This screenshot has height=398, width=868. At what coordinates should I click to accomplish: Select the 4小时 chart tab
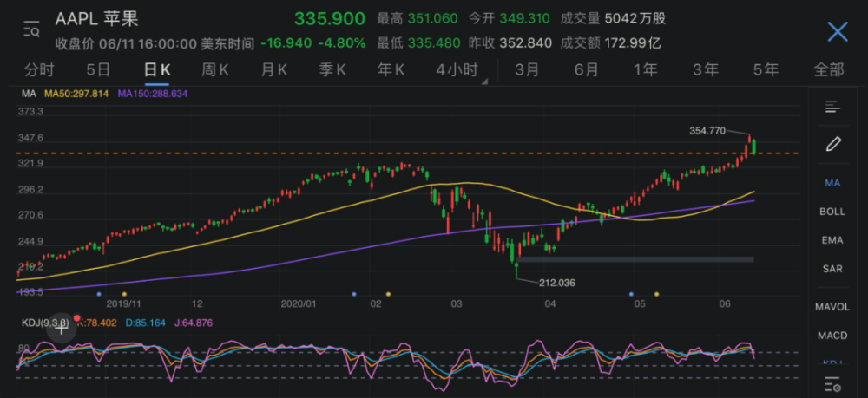click(x=457, y=70)
